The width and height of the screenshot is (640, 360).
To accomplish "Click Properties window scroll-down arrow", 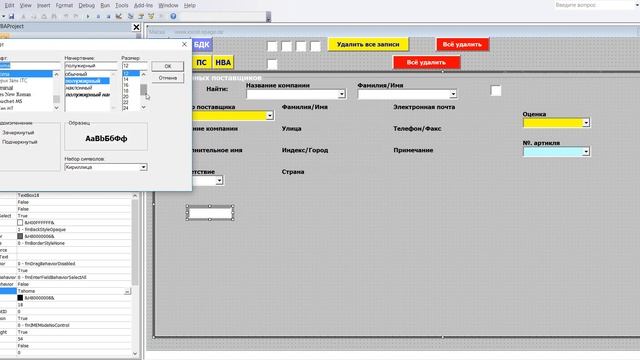I will [x=135, y=353].
